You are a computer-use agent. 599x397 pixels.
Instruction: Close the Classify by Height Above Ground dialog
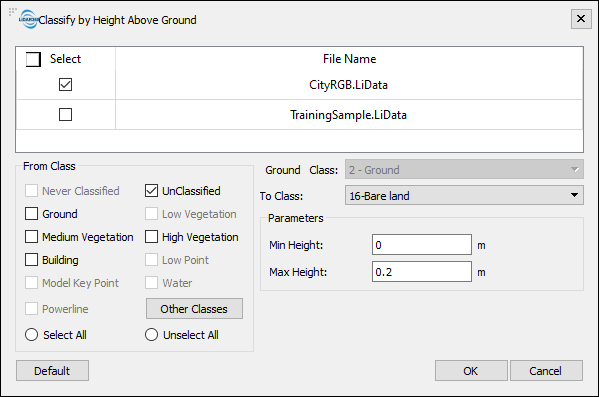(581, 19)
